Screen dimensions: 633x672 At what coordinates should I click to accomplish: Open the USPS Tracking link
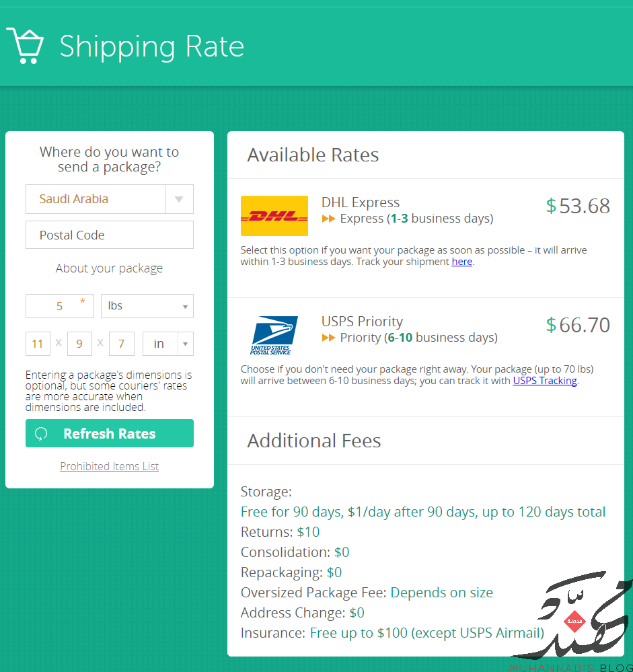545,381
